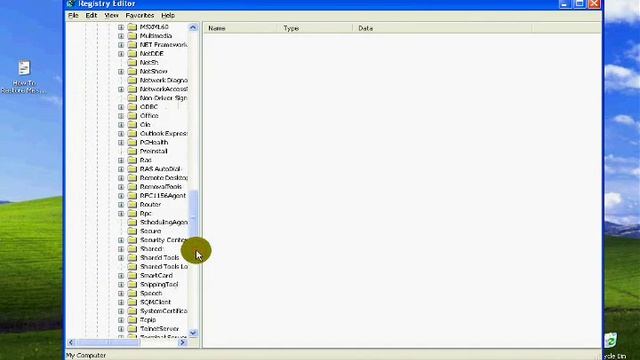Screen dimensions: 640x360
Task: Select the NetworkAccess key label
Action: [164, 89]
